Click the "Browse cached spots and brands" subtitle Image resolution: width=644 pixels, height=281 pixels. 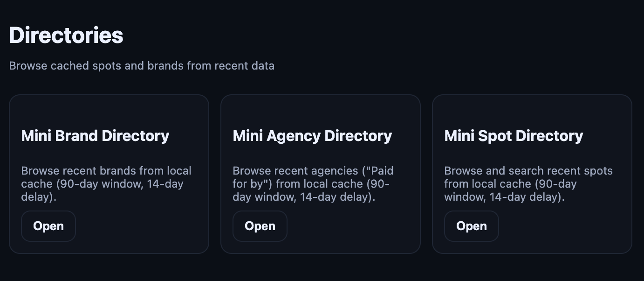point(142,66)
